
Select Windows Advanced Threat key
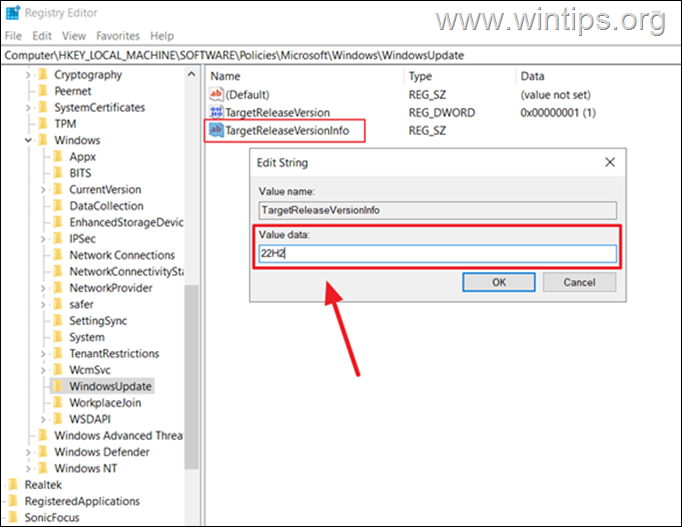118,436
